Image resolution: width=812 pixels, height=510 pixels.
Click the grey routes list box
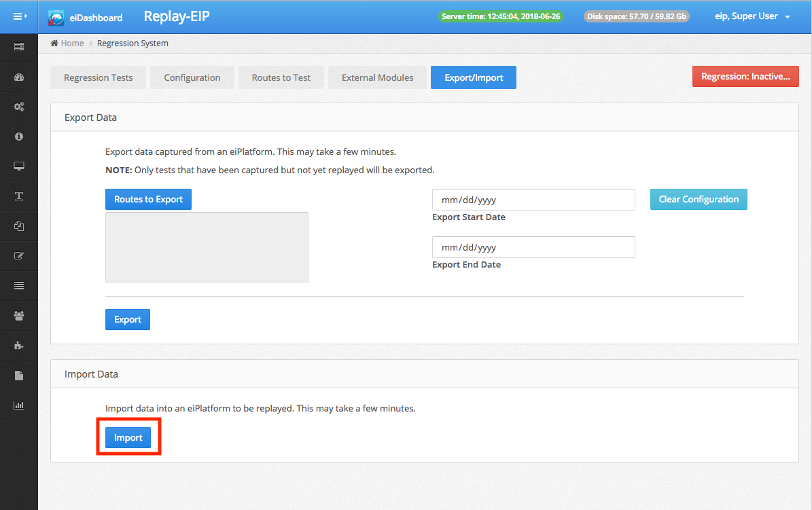[207, 247]
